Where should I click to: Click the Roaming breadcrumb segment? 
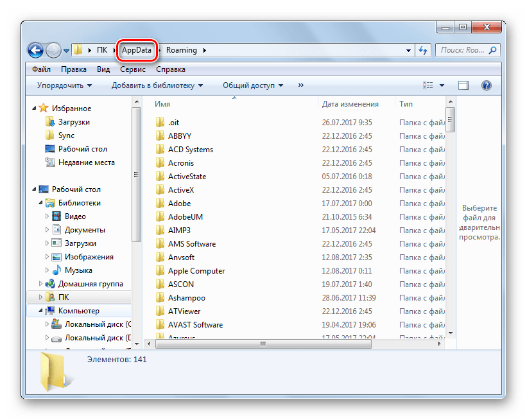[182, 50]
